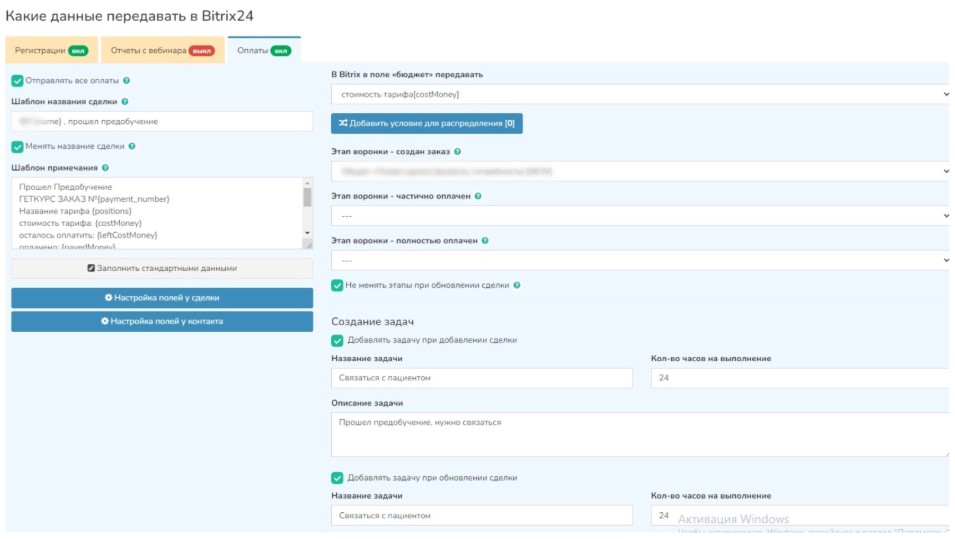
Task: Toggle Менять название сделки checkbox
Action: click(17, 146)
